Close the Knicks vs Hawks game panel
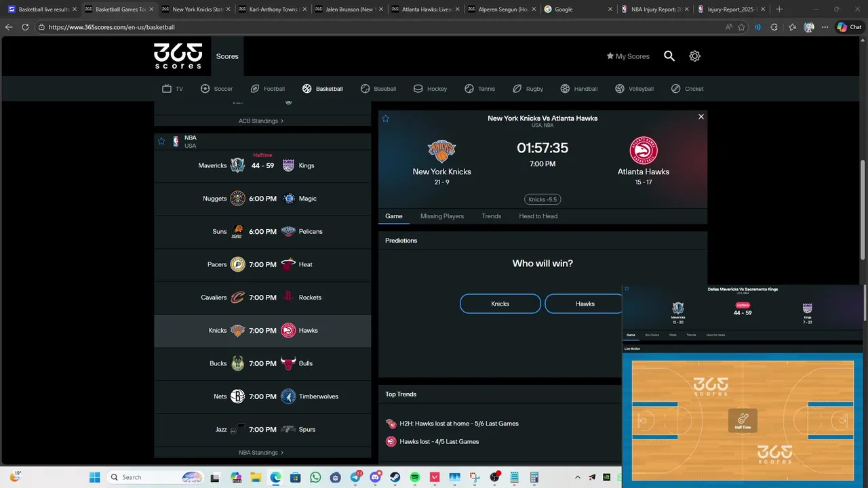 (x=701, y=117)
